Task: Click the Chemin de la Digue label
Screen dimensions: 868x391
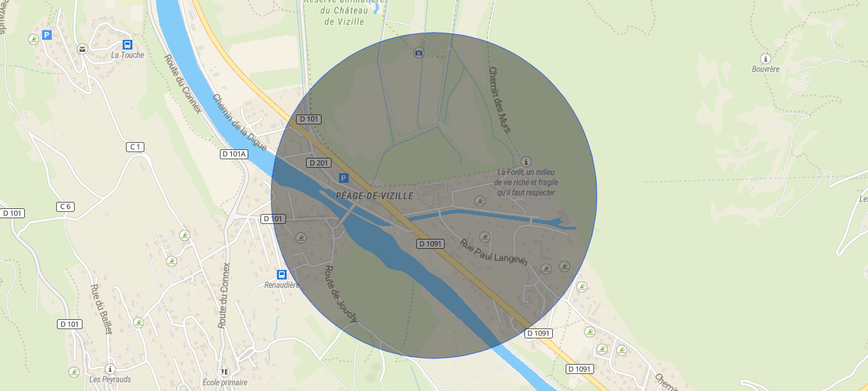Action: tap(240, 123)
